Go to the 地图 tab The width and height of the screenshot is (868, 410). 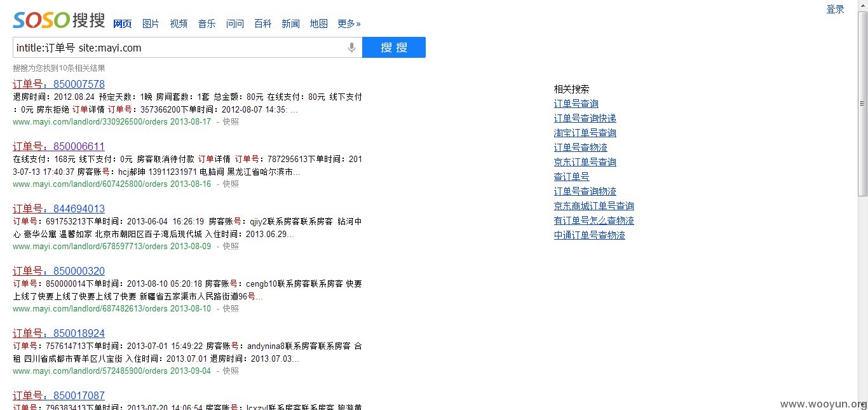pos(319,24)
